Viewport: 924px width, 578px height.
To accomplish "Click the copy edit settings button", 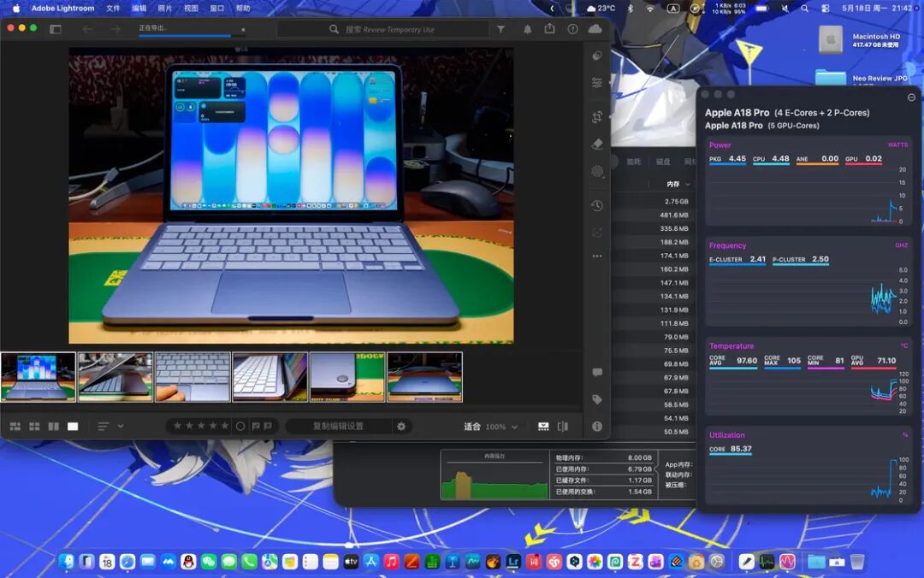I will [x=338, y=426].
